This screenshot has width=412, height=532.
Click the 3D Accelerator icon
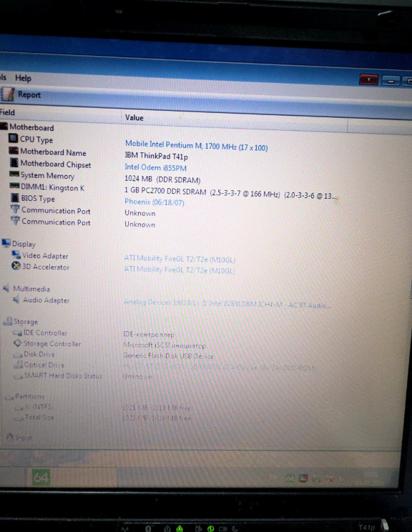16,266
